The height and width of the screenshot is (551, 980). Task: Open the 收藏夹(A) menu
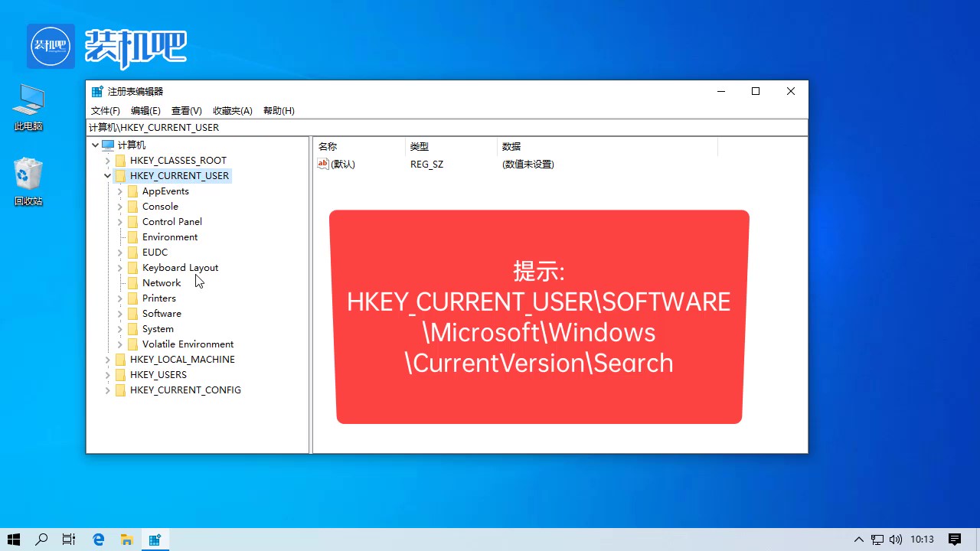coord(233,110)
